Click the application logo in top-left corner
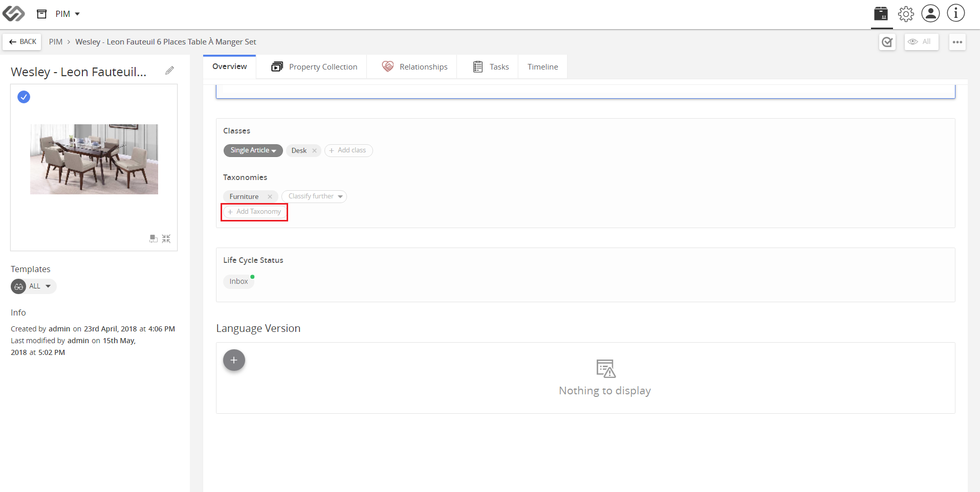 [13, 13]
